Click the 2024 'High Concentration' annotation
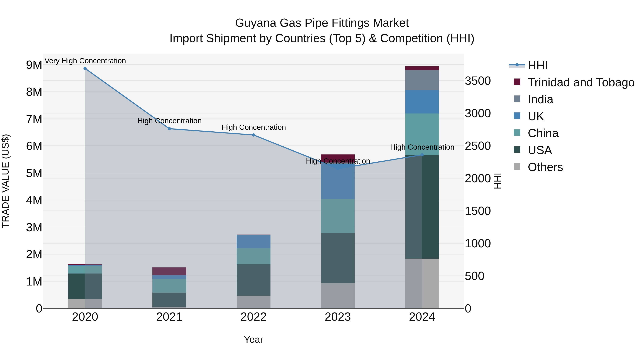This screenshot has width=644, height=362. (x=422, y=147)
